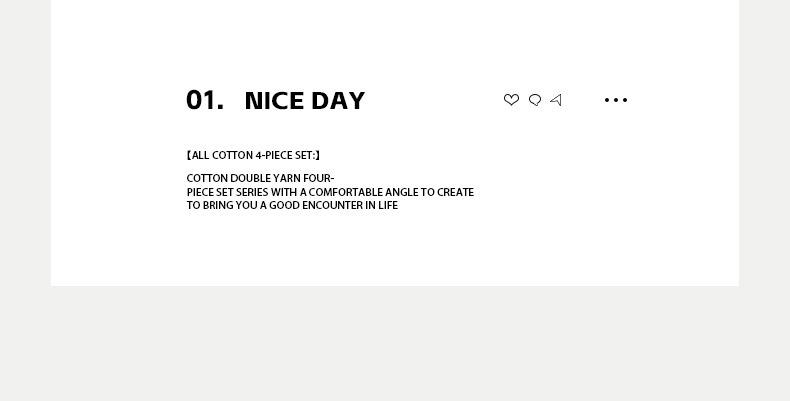The image size is (790, 401).
Task: Like the post with the heart icon
Action: tap(511, 100)
